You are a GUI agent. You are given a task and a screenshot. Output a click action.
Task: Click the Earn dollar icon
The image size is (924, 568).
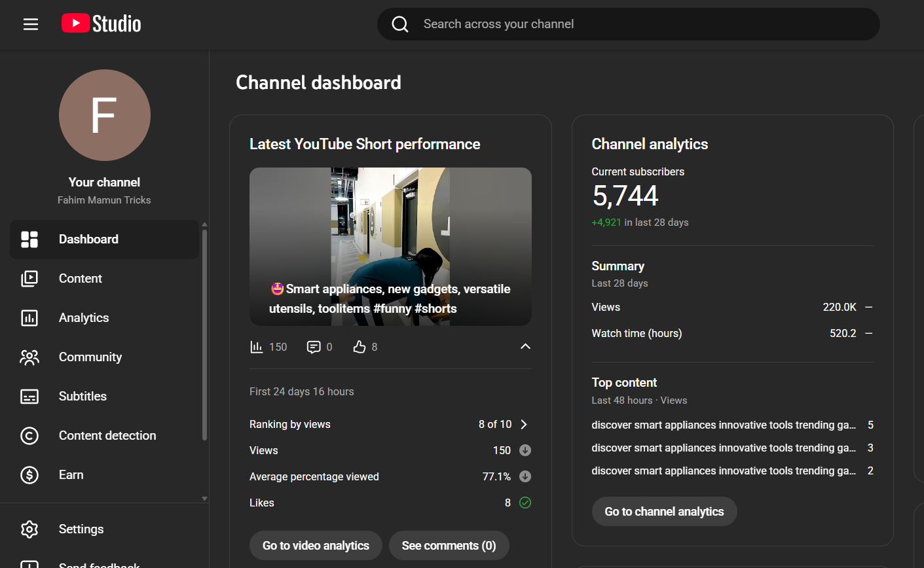29,475
